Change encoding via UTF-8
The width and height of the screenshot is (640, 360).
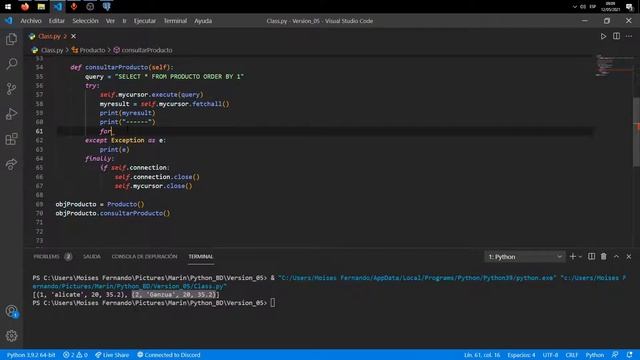coord(550,355)
